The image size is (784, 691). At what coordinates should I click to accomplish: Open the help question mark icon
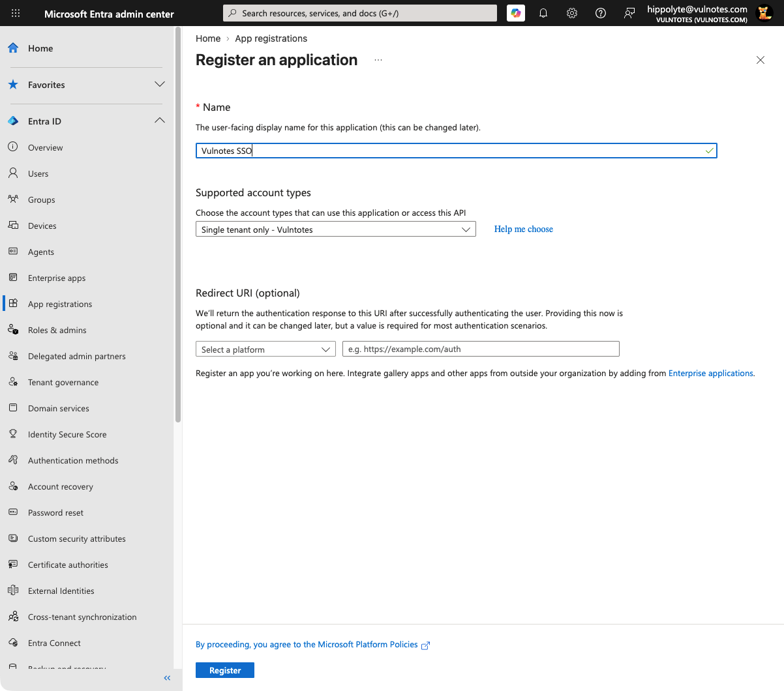(x=601, y=13)
